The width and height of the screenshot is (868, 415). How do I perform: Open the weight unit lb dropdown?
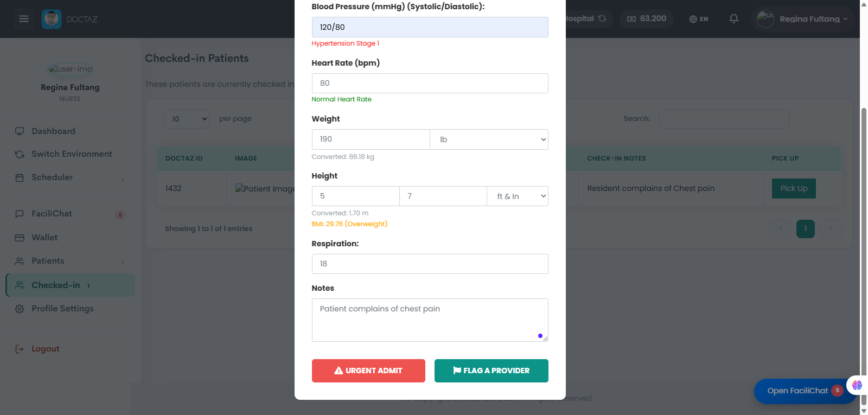[489, 139]
